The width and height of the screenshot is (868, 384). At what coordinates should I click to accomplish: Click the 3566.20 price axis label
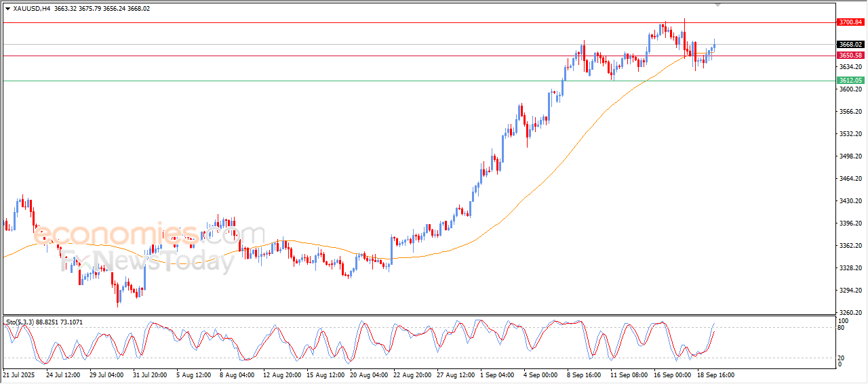850,112
